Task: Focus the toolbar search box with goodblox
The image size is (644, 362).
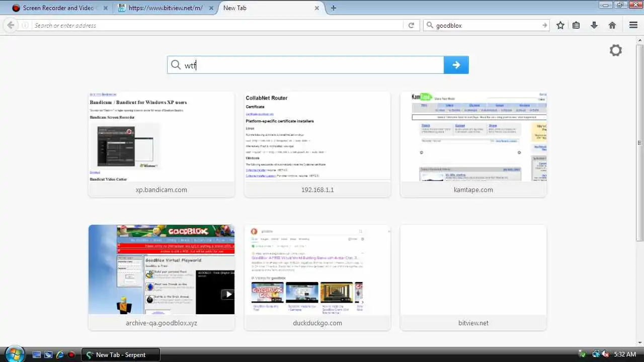Action: (487, 25)
